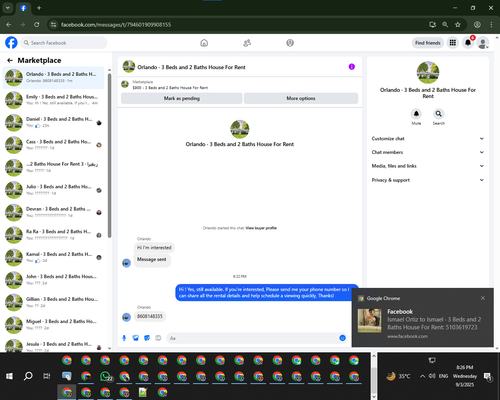Open conversation information purple icon
500x400 pixels.
coord(352,67)
